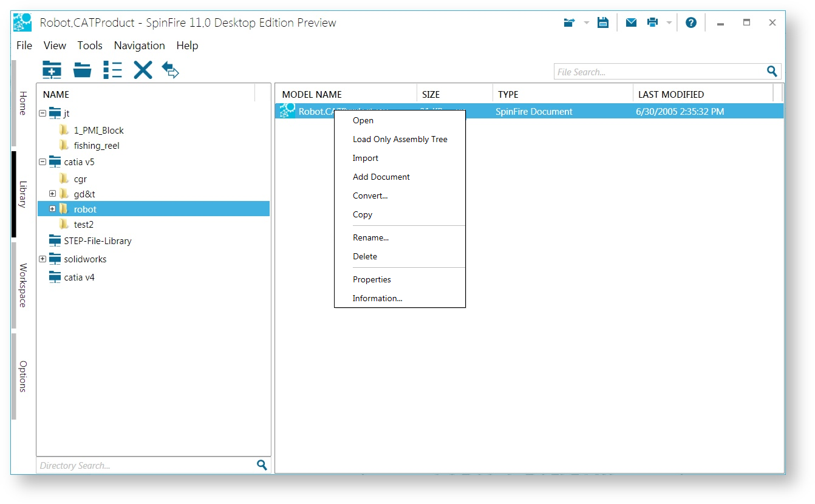This screenshot has width=815, height=504.
Task: Click the STEP-File-Library icon
Action: (55, 240)
